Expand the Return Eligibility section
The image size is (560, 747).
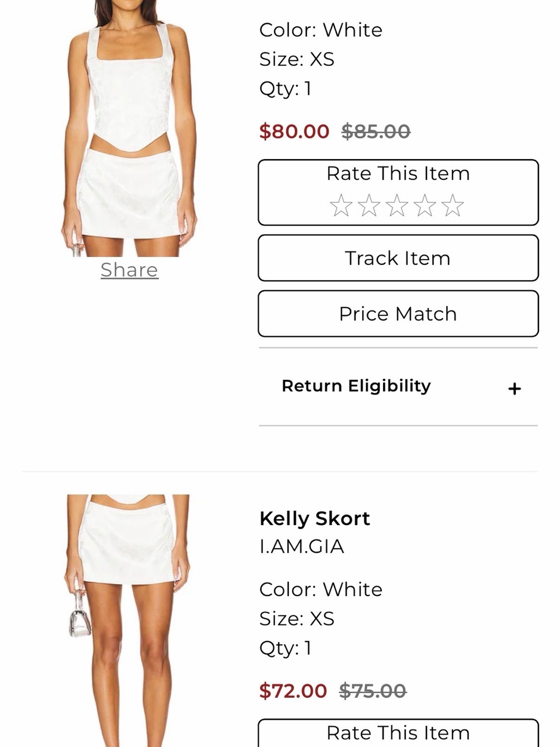pyautogui.click(x=398, y=387)
